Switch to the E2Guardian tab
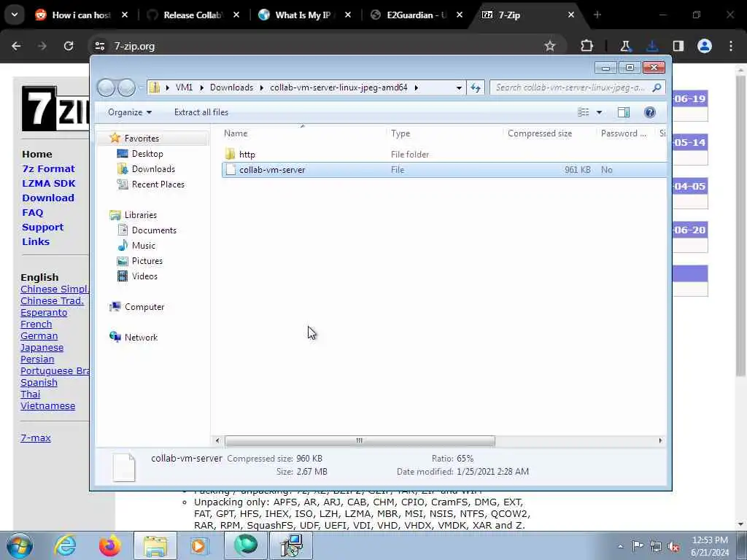 click(416, 15)
